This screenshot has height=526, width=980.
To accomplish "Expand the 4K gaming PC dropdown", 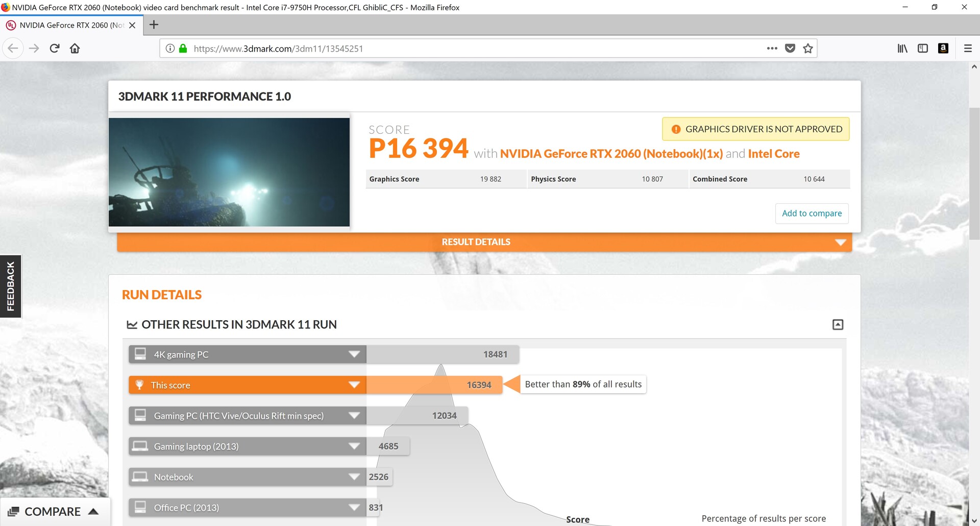I will pyautogui.click(x=354, y=354).
